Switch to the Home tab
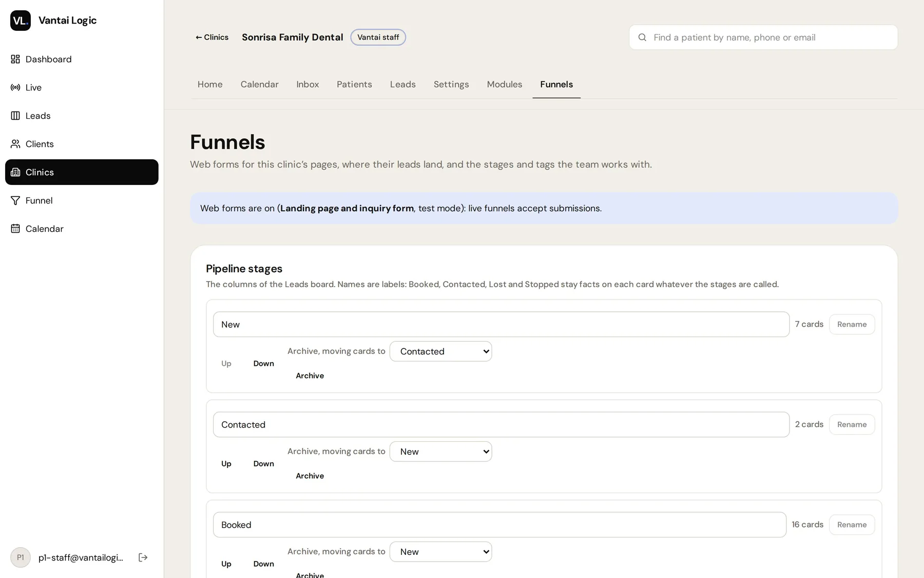The height and width of the screenshot is (578, 924). click(x=210, y=84)
